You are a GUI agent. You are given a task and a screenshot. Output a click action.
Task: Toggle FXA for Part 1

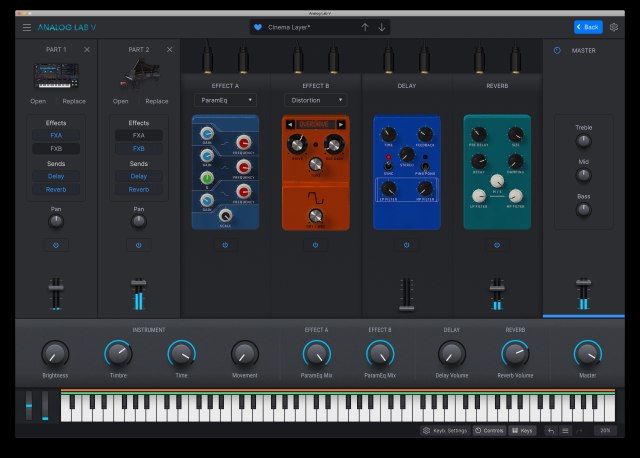(x=56, y=136)
